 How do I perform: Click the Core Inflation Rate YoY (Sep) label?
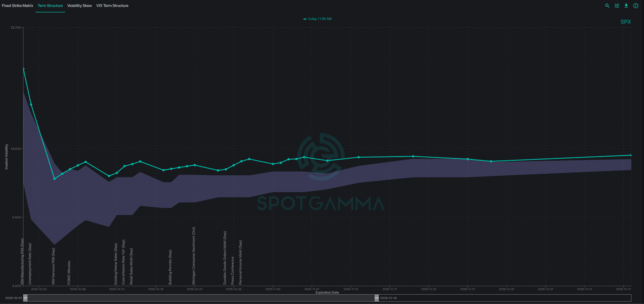pos(123,262)
